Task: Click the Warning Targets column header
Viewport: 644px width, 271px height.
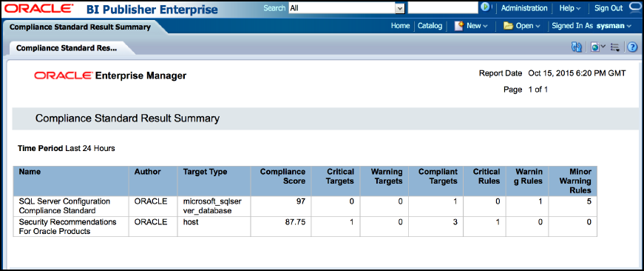Action: click(384, 181)
